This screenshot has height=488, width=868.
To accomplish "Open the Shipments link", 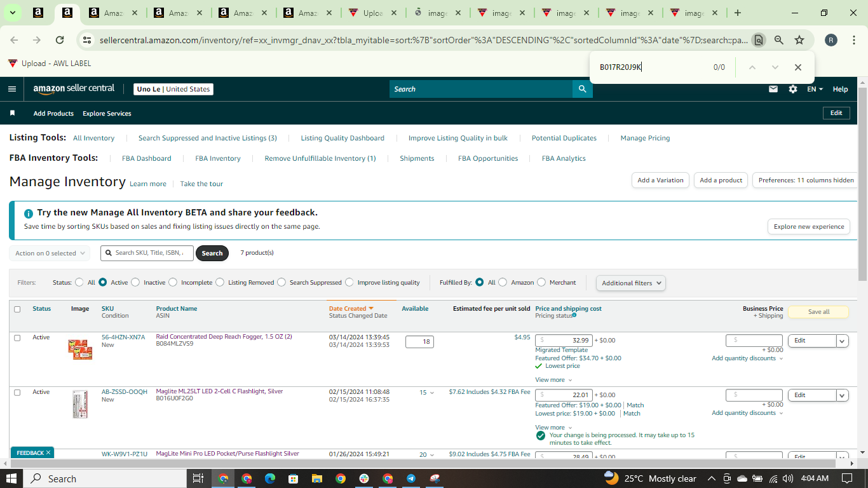I will click(417, 158).
